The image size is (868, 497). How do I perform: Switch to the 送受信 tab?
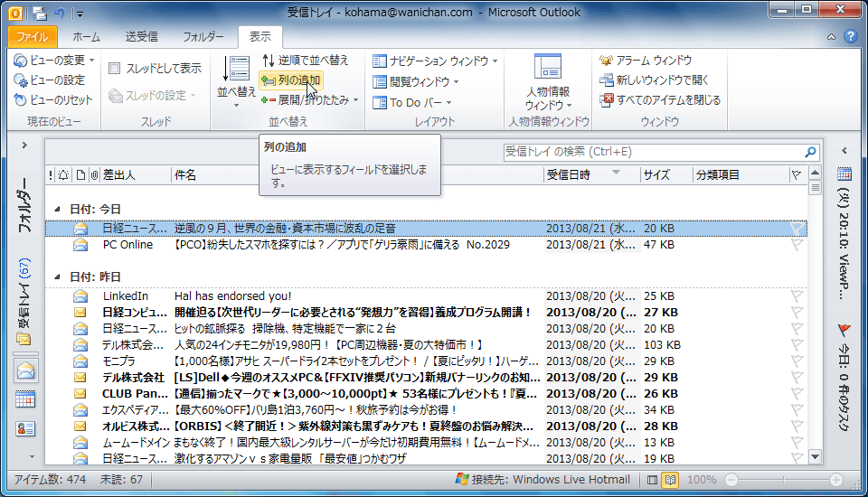pyautogui.click(x=142, y=36)
